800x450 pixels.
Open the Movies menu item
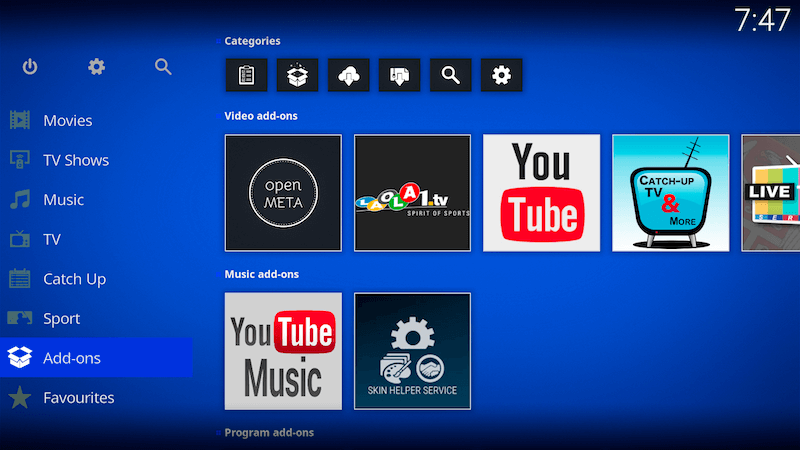point(96,120)
